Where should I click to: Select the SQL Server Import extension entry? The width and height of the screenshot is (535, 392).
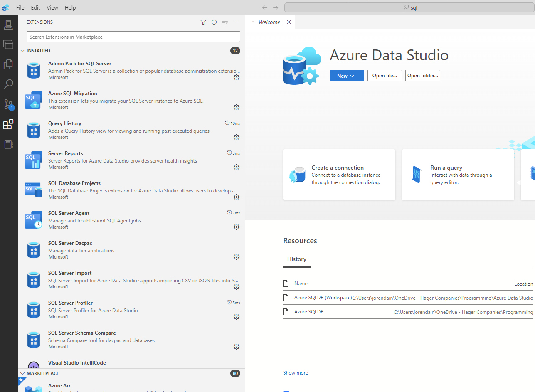click(132, 280)
